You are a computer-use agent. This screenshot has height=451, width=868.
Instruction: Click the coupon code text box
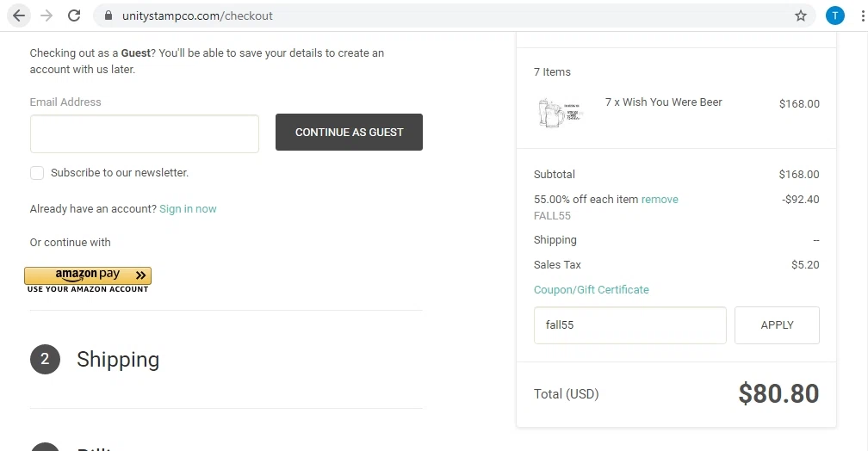tap(629, 325)
